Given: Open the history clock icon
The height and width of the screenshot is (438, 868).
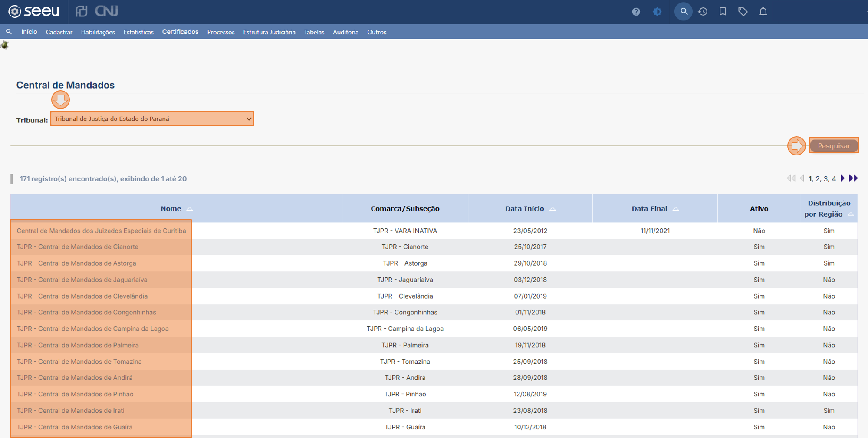Looking at the screenshot, I should tap(703, 12).
